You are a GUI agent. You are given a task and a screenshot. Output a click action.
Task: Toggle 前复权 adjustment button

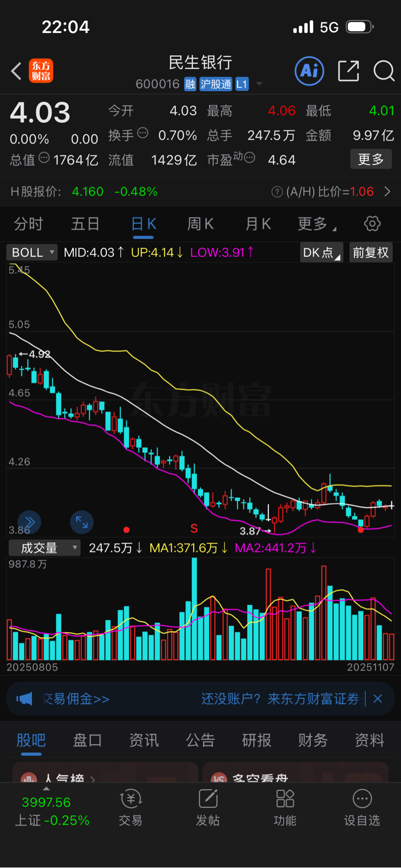click(371, 253)
